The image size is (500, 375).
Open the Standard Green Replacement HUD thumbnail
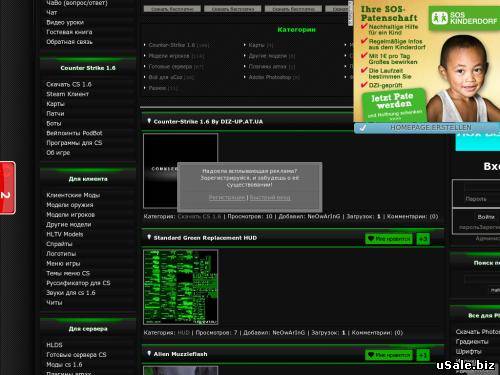click(x=181, y=287)
